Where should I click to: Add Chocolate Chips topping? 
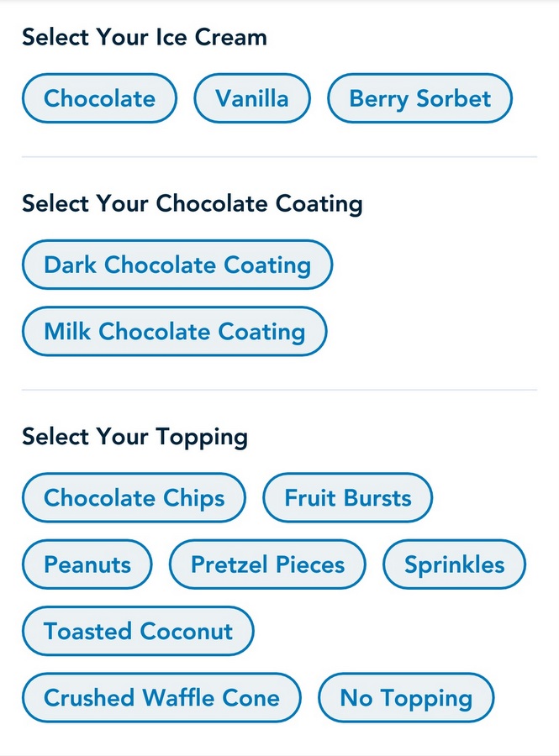[134, 497]
